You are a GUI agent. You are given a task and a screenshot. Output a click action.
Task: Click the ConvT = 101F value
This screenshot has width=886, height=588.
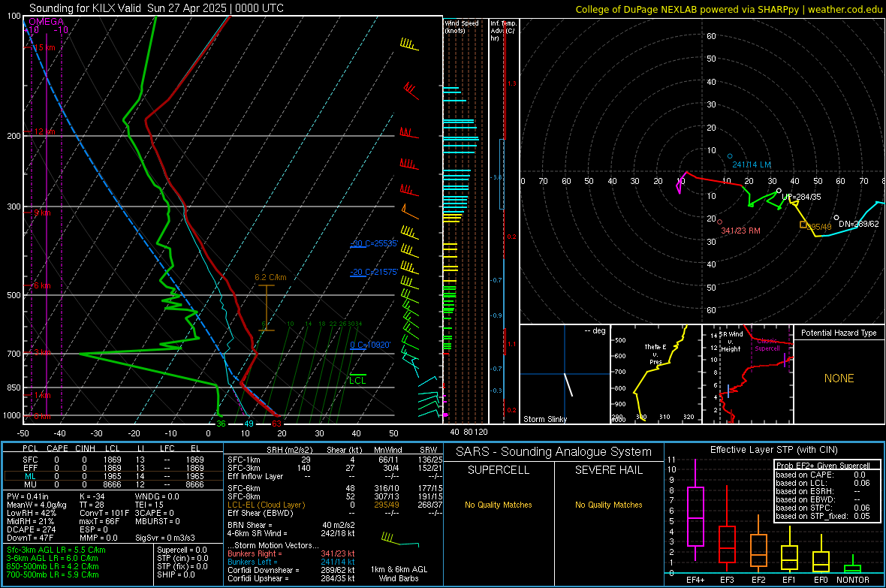point(104,513)
